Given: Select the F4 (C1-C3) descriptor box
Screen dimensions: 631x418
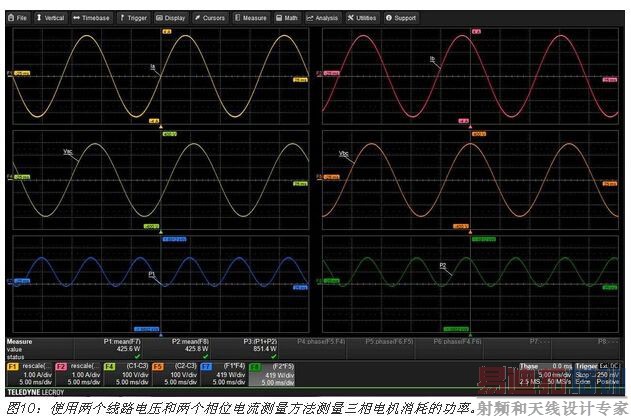Looking at the screenshot, I should (x=126, y=374).
